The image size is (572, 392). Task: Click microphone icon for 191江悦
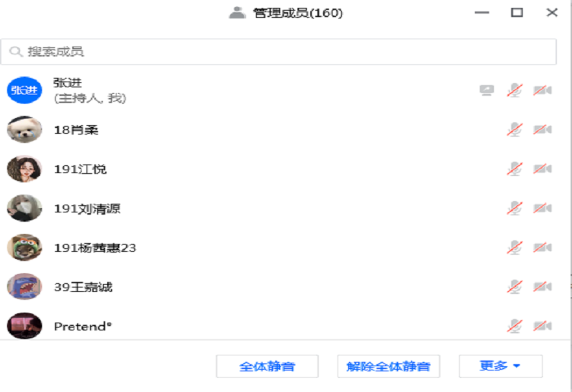[x=515, y=169]
